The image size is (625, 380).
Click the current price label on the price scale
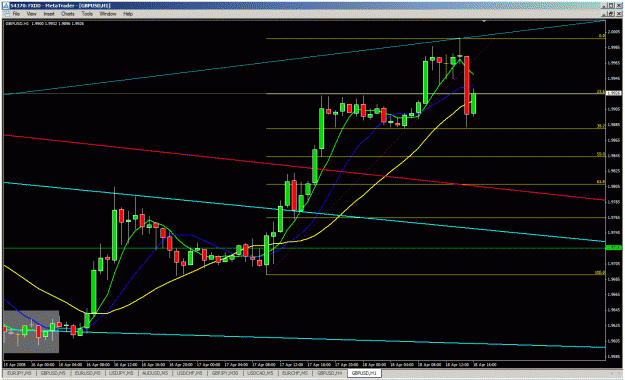point(615,93)
